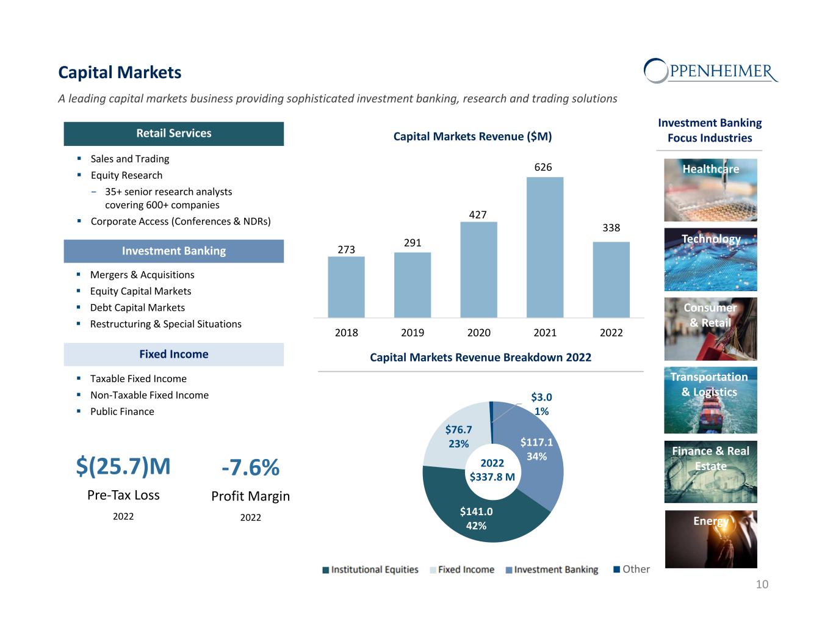Open the Technology industry image
Screen dimensions: 833x644
pos(710,259)
